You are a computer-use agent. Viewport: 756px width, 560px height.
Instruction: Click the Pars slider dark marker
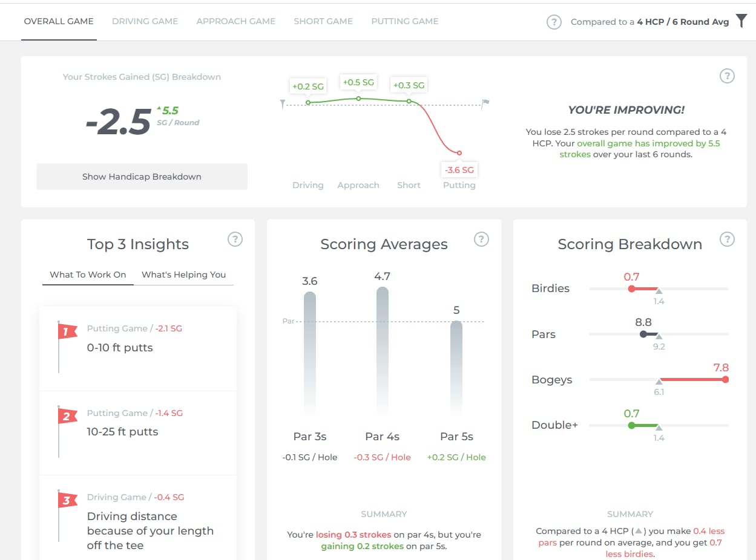[643, 334]
